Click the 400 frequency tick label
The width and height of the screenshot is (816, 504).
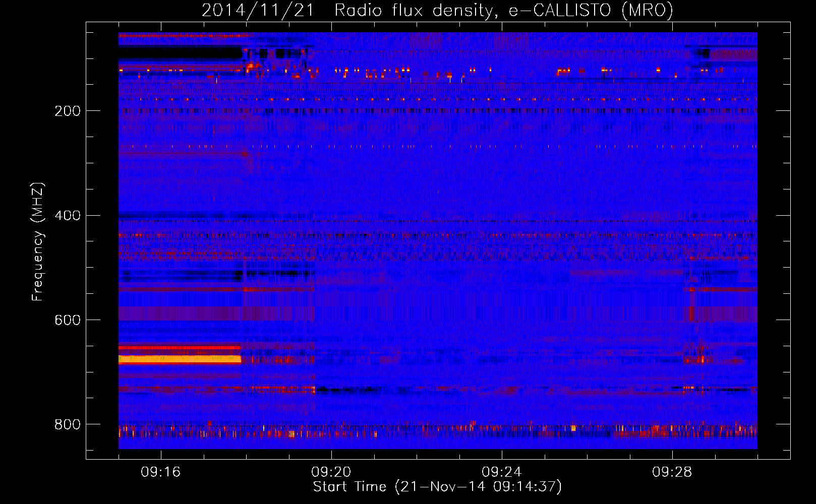pos(68,216)
